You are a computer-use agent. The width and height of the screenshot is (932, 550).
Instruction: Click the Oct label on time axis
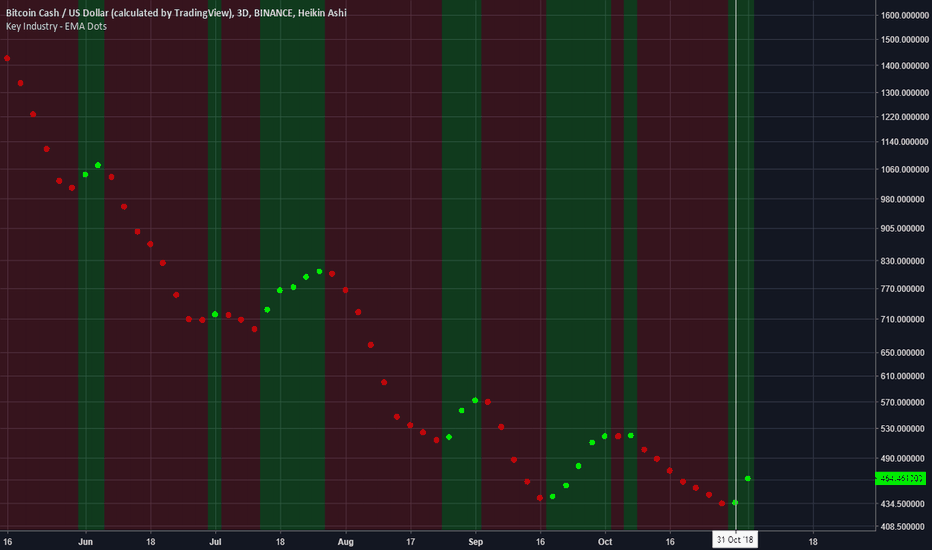pyautogui.click(x=605, y=542)
